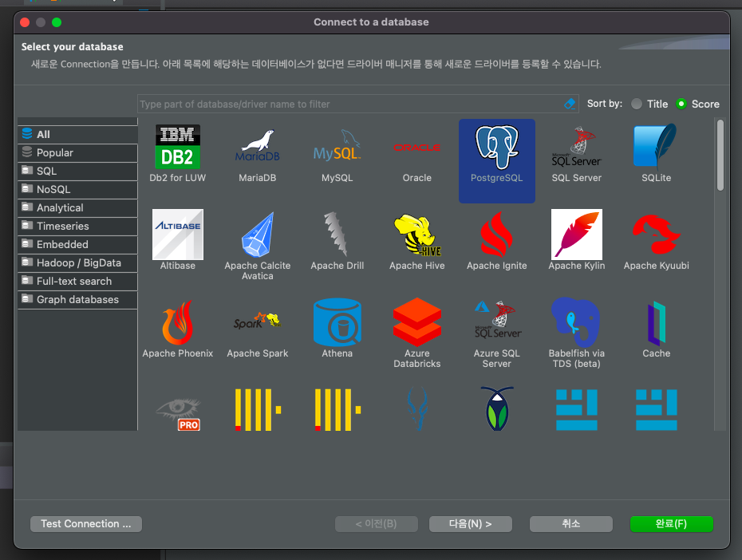This screenshot has height=560, width=742.
Task: Select the Athena database icon
Action: point(337,322)
